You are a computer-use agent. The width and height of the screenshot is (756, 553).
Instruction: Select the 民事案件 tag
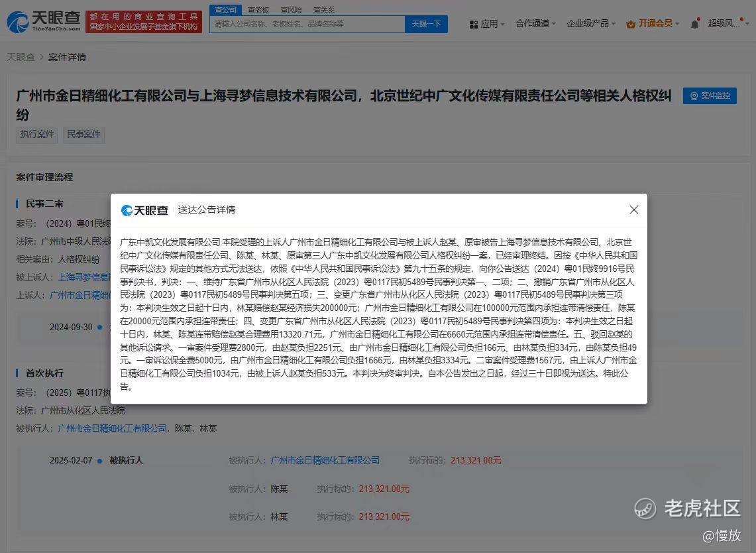pos(84,134)
